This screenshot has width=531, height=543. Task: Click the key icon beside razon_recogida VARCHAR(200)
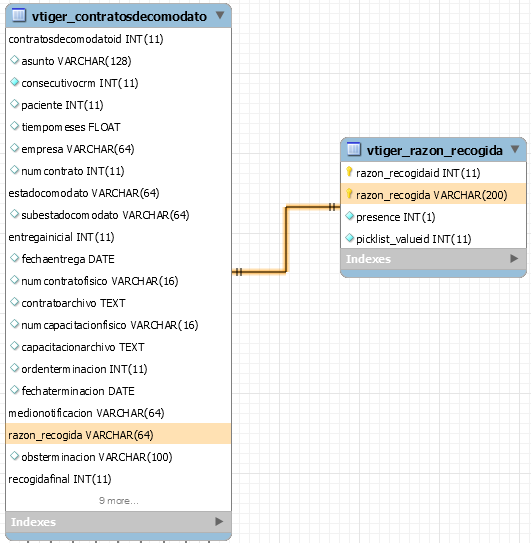[x=349, y=194]
